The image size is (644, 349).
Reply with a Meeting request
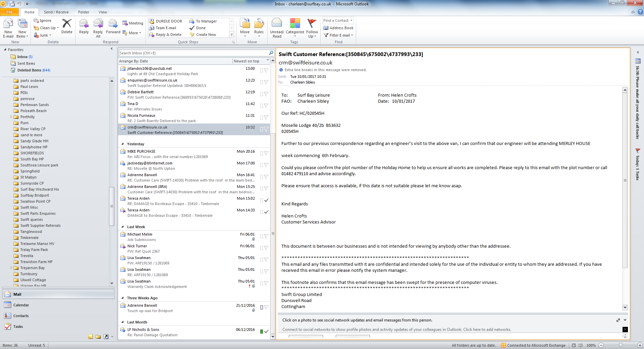tap(133, 23)
